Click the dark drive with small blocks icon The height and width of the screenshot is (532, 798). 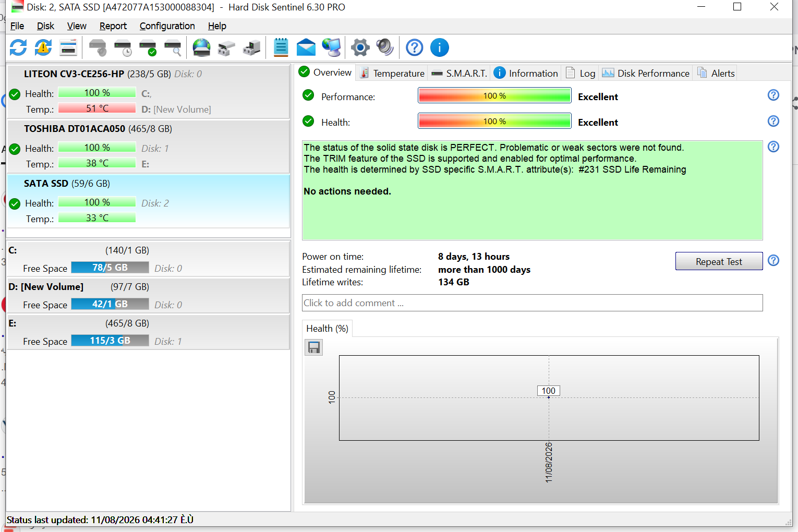[x=251, y=47]
